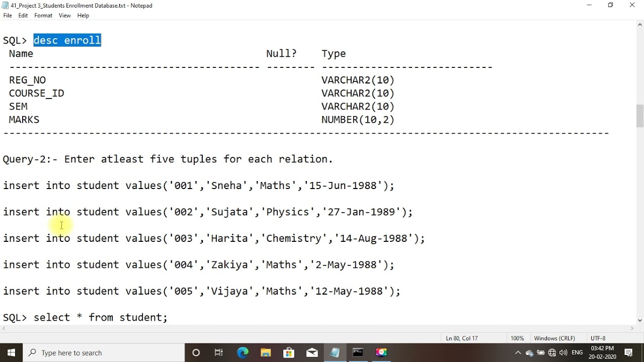Viewport: 644px width, 362px height.
Task: Click the vertical scrollbar down arrow
Action: (x=639, y=320)
